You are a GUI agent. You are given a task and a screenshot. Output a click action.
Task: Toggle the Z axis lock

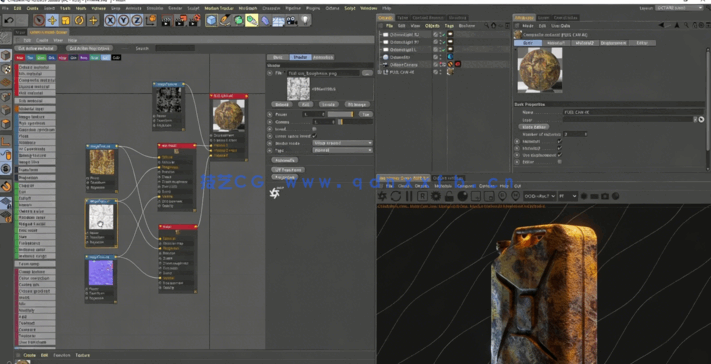pos(136,20)
